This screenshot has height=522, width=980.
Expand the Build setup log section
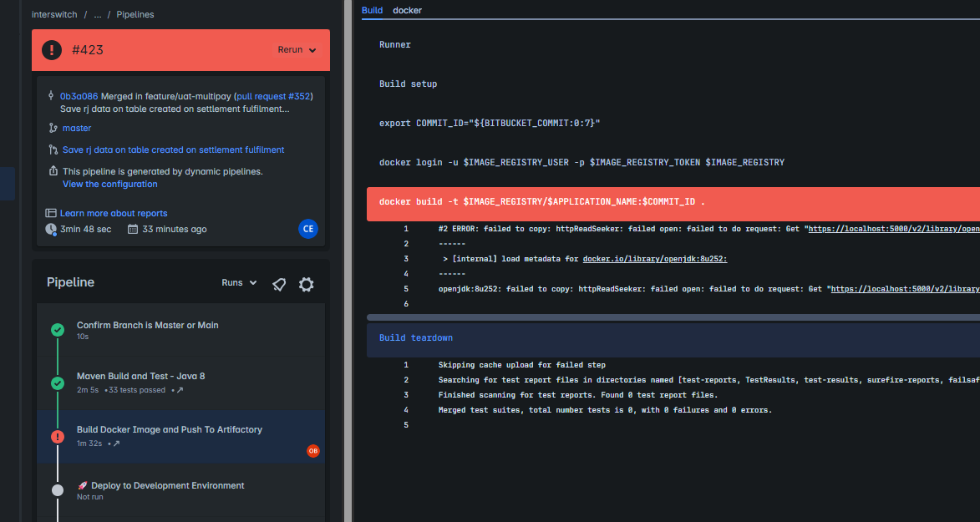coord(408,84)
